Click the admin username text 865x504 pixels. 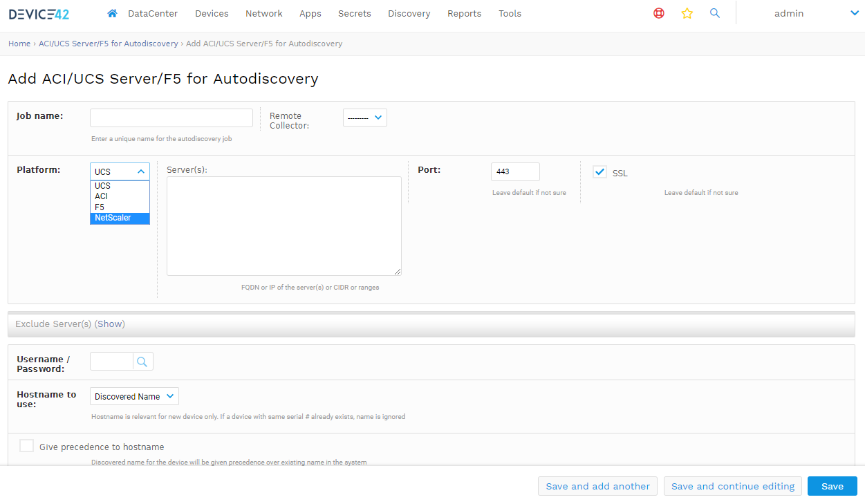point(789,13)
